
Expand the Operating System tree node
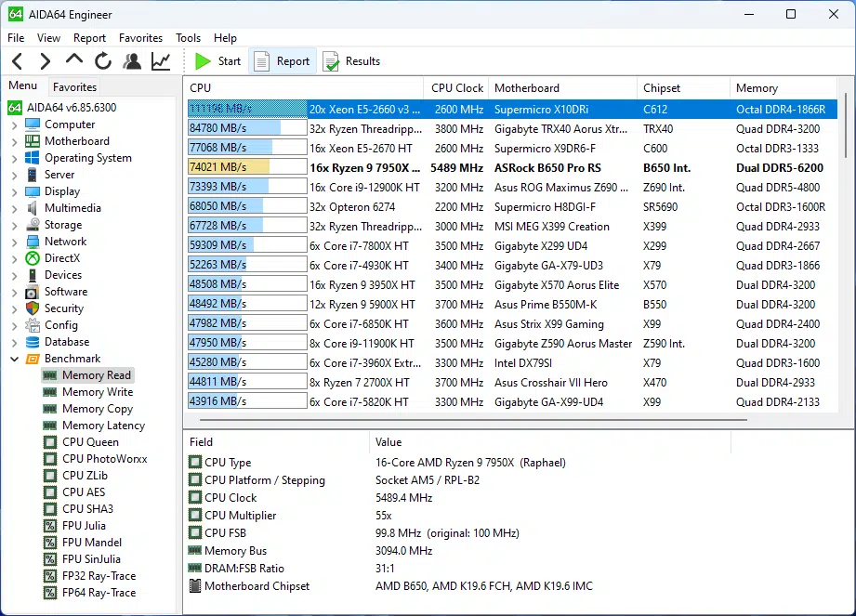click(x=15, y=158)
